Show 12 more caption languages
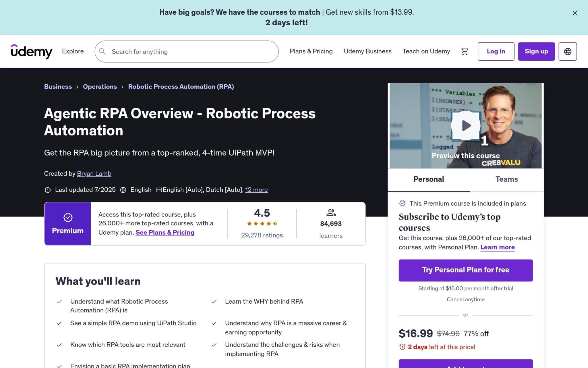 pyautogui.click(x=256, y=190)
